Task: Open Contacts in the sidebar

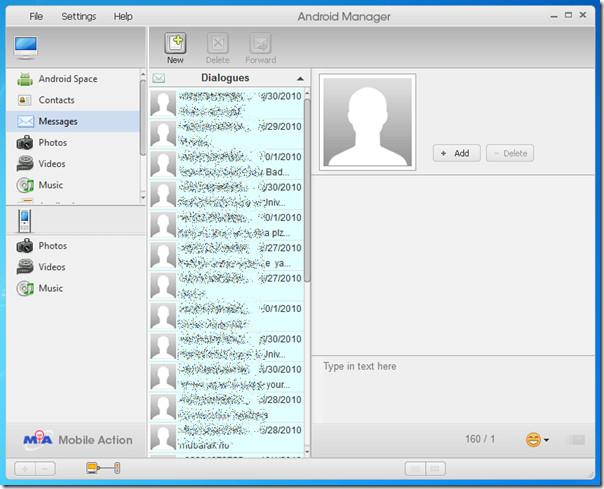Action: point(73,100)
